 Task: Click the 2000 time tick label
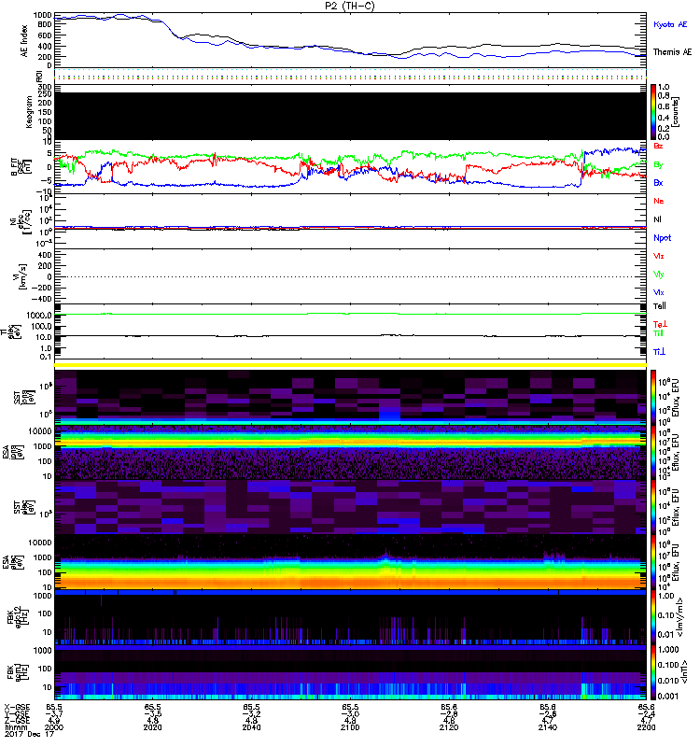pos(54,727)
